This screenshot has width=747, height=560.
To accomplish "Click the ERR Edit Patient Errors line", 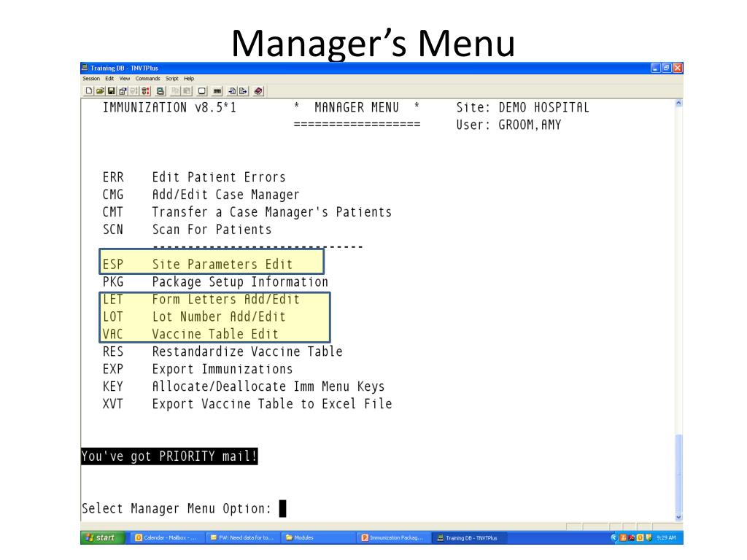I will click(194, 177).
